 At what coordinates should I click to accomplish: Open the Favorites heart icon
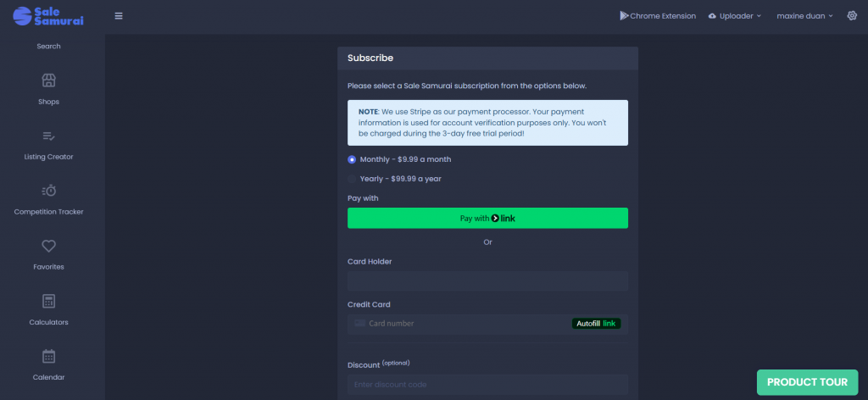tap(48, 246)
